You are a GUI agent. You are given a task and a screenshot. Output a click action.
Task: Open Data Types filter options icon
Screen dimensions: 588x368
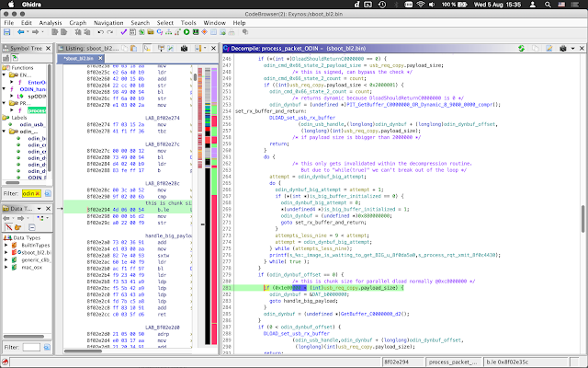pyautogui.click(x=47, y=348)
